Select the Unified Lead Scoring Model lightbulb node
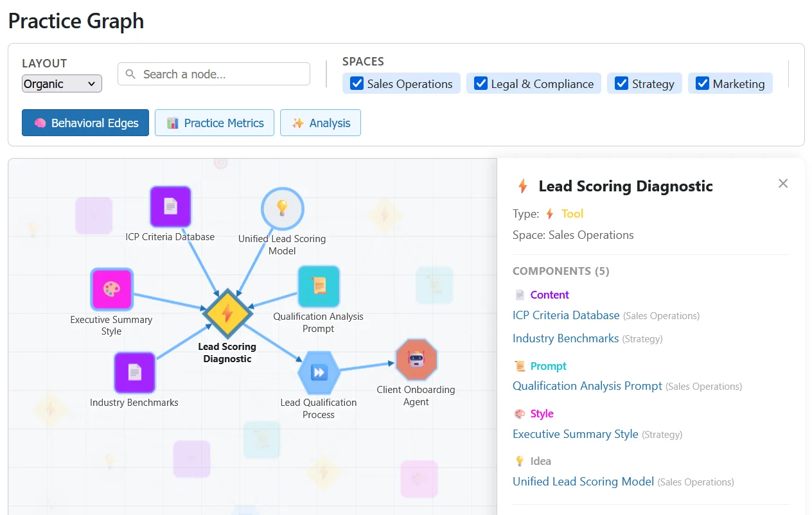This screenshot has width=812, height=515. [282, 209]
